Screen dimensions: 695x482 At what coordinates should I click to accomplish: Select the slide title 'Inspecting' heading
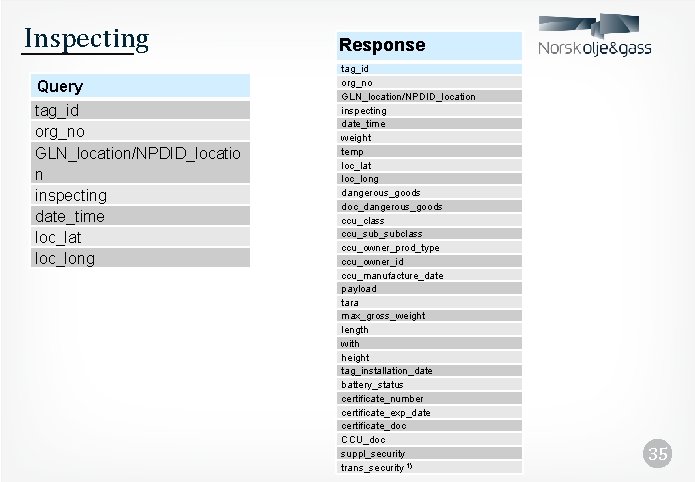86,39
